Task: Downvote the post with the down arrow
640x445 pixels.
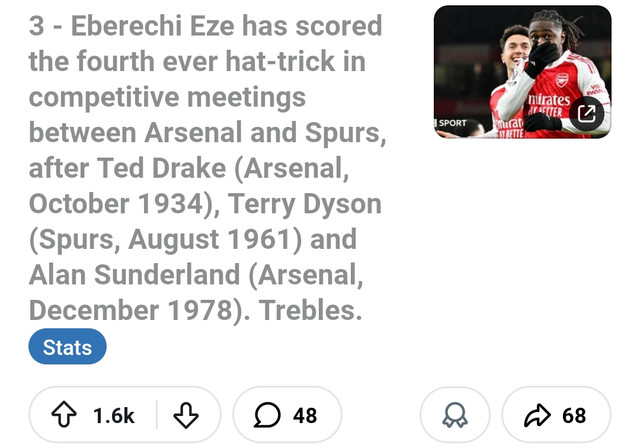Action: [x=186, y=416]
